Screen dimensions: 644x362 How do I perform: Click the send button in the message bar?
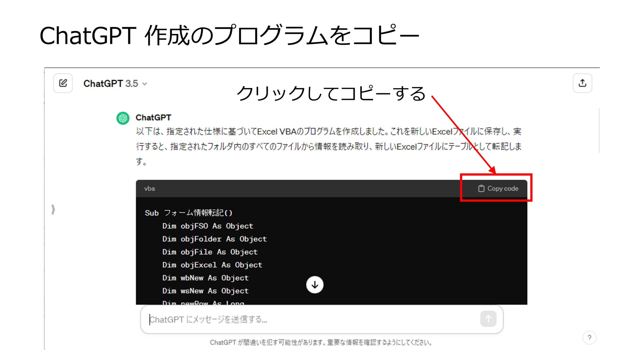click(488, 319)
